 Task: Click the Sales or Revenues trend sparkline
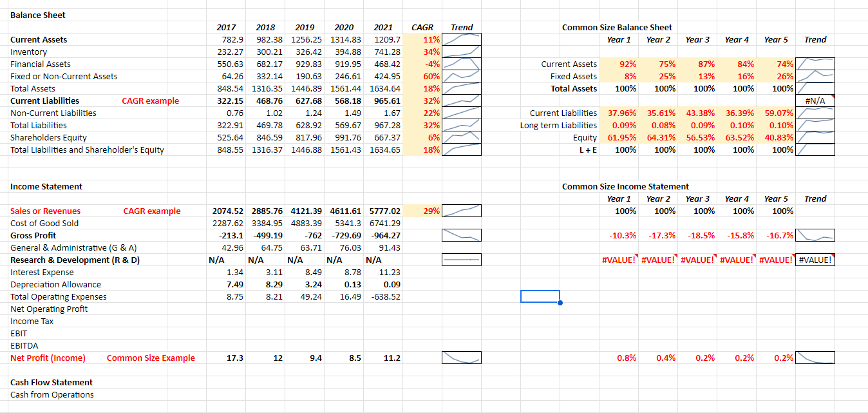462,211
